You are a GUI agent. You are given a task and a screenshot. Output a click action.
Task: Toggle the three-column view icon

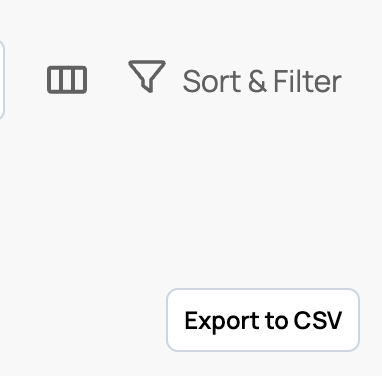pyautogui.click(x=67, y=80)
